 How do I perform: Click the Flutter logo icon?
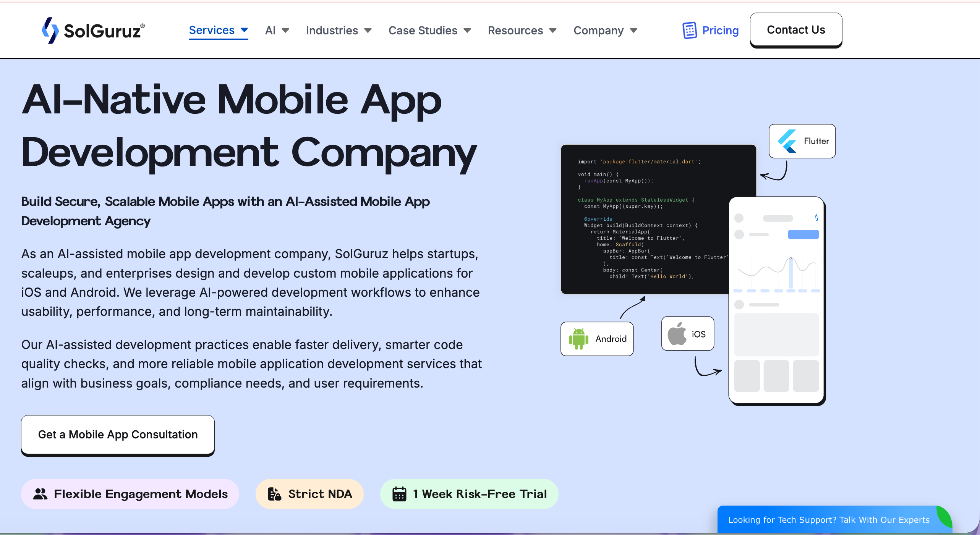(787, 141)
